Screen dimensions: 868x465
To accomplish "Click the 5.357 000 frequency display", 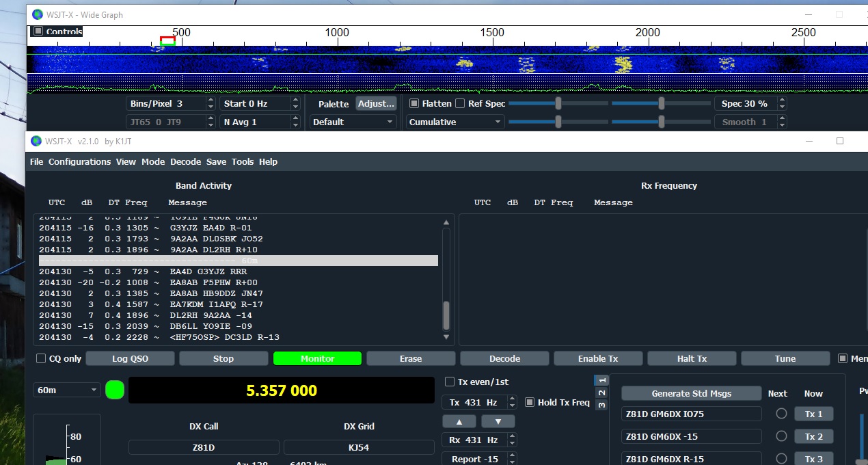I will pyautogui.click(x=282, y=390).
